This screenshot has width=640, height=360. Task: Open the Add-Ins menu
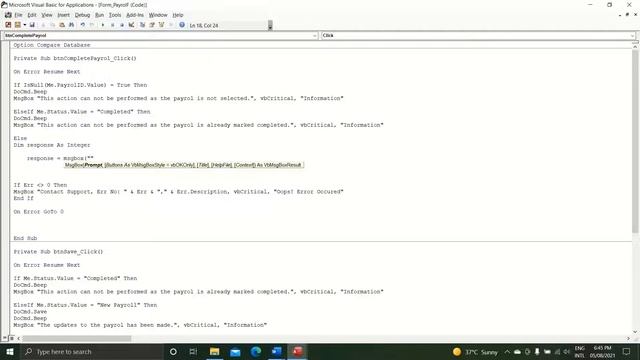click(x=135, y=15)
